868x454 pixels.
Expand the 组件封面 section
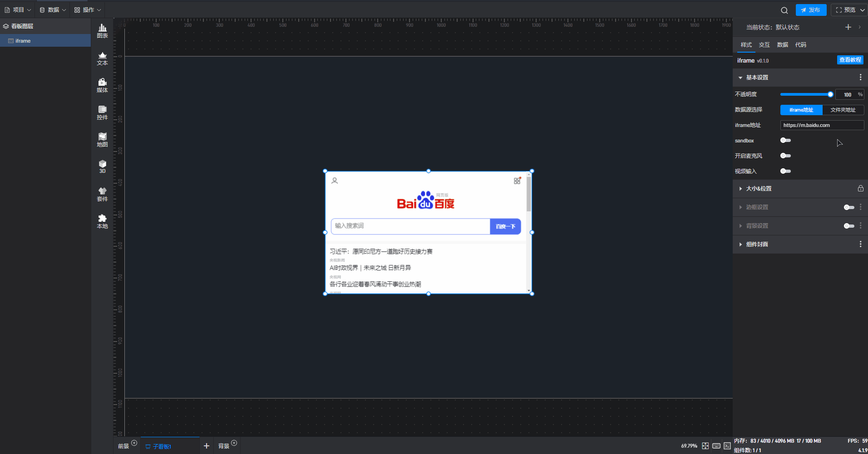click(x=740, y=244)
